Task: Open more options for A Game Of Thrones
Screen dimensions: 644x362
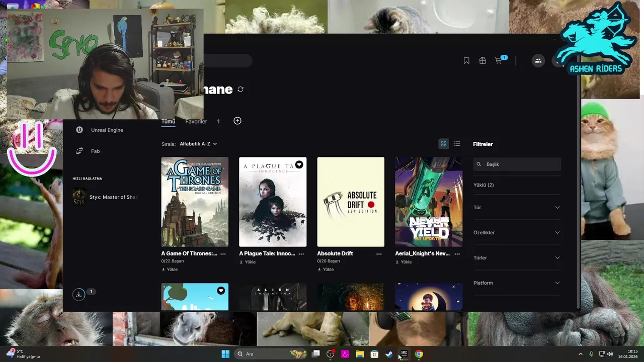Action: pos(223,254)
